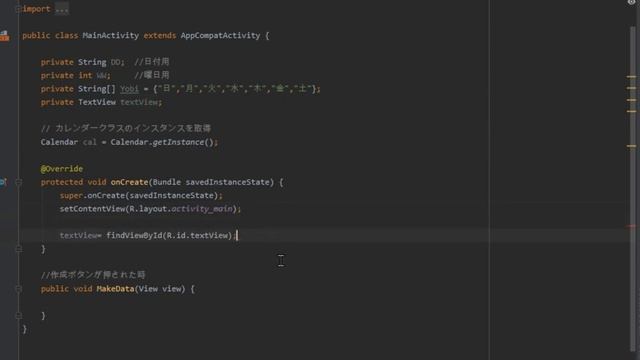The image size is (640, 360).
Task: Click the onCreate method name in signature
Action: click(x=129, y=182)
